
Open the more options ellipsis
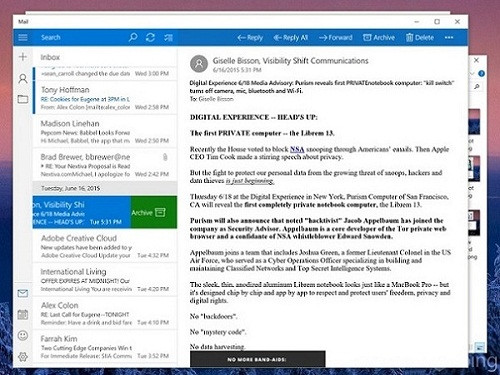click(x=449, y=37)
